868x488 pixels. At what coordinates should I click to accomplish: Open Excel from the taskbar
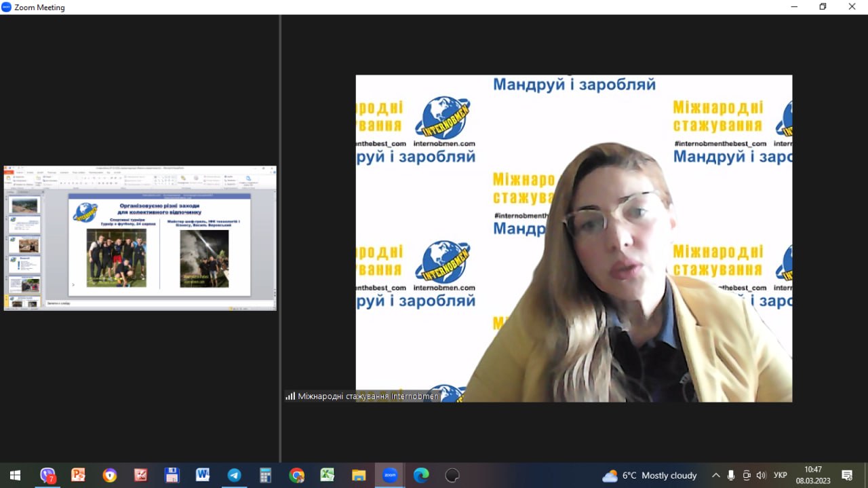[x=328, y=475]
